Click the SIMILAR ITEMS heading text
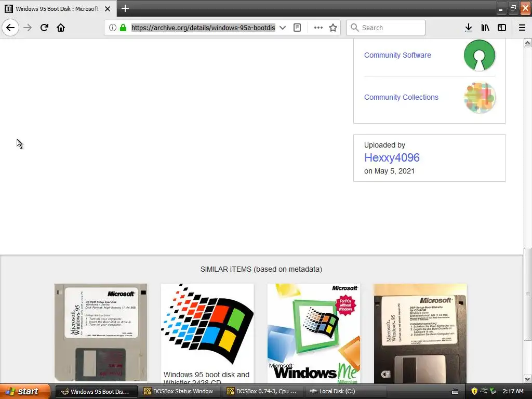Image resolution: width=532 pixels, height=399 pixels. coord(261,269)
